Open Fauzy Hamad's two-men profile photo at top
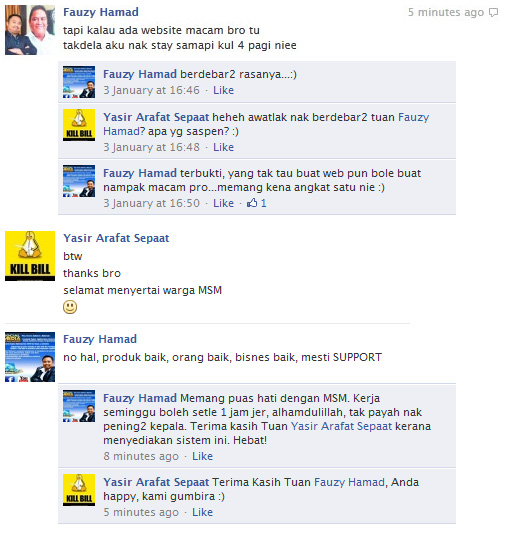The image size is (515, 535). 30,30
